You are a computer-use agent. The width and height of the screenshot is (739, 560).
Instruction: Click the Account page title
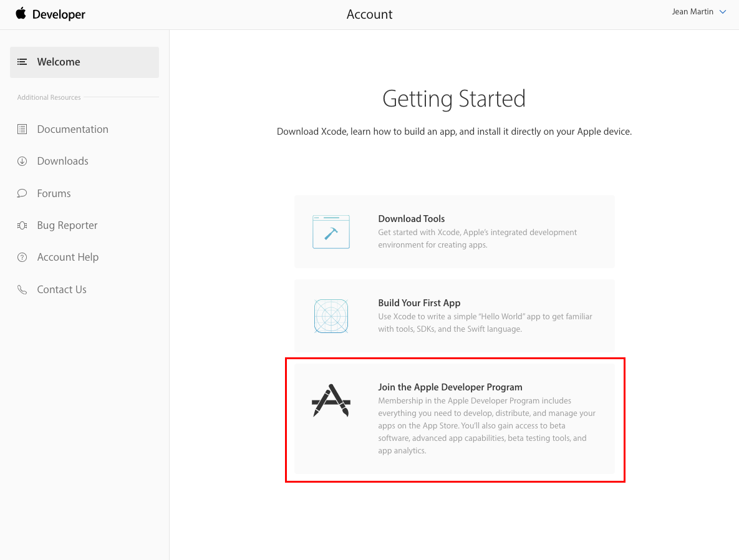point(369,14)
